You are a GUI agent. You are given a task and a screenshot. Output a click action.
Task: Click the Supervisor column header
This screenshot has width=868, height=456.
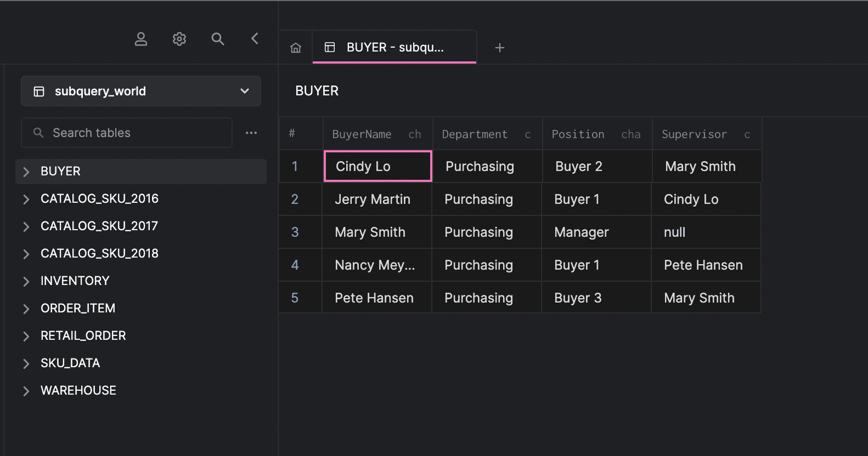tap(694, 134)
